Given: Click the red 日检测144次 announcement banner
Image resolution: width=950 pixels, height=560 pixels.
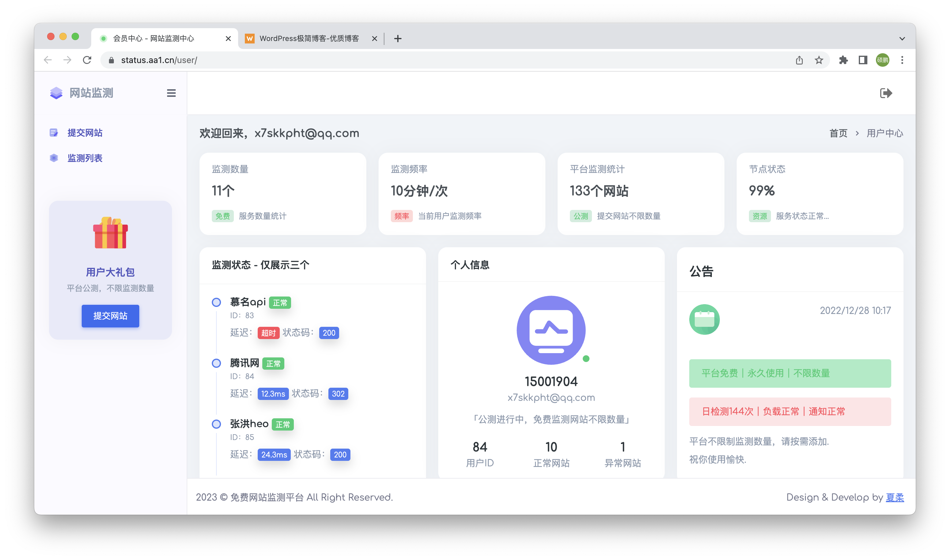Looking at the screenshot, I should pos(790,411).
